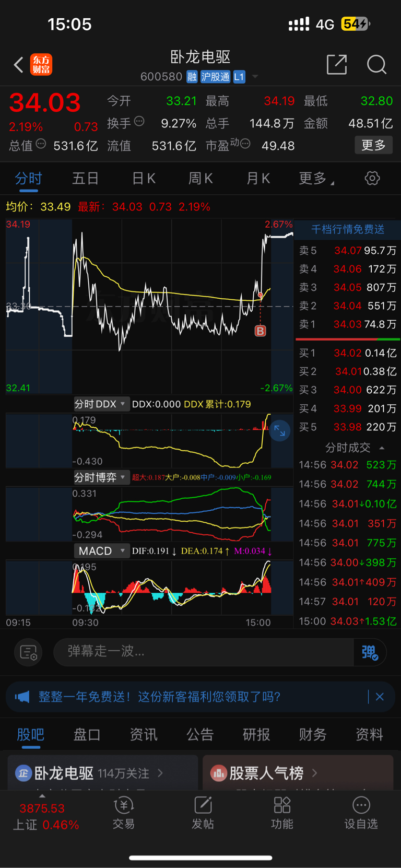Image resolution: width=401 pixels, height=868 pixels.
Task: Tap the 卧龙电驱 company avatar icon
Action: pos(23,773)
